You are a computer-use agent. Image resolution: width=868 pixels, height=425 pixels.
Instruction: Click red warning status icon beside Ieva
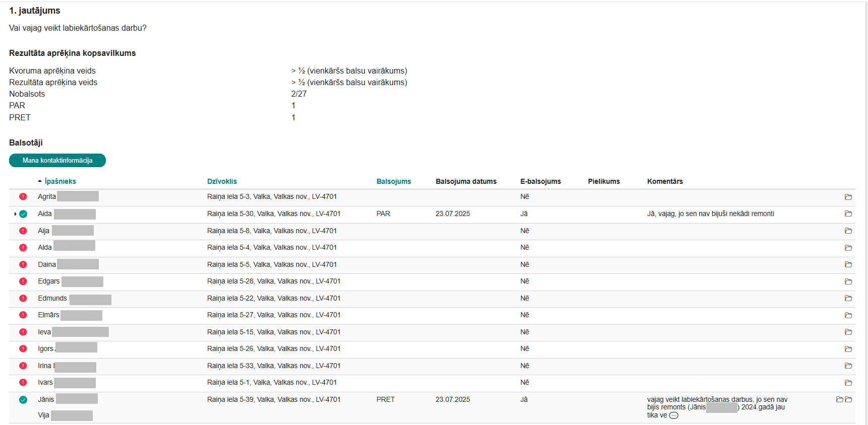[x=23, y=332]
